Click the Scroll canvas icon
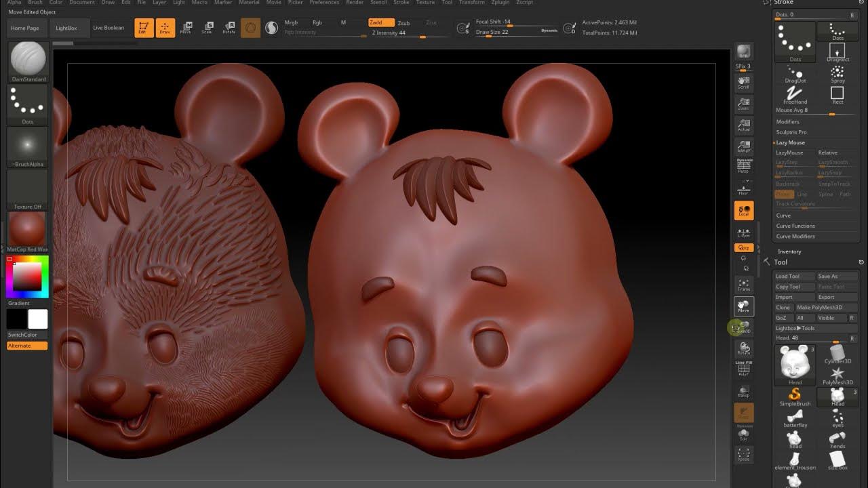 (x=744, y=83)
